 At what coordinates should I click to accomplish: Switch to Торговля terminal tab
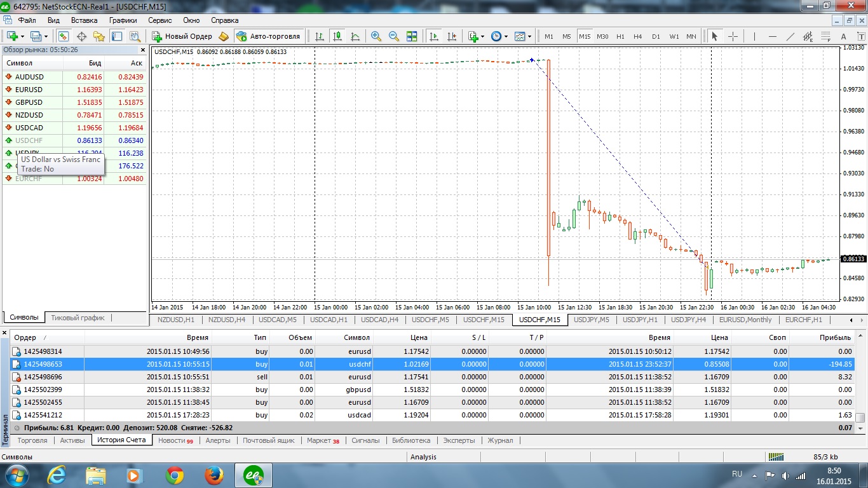(x=32, y=440)
